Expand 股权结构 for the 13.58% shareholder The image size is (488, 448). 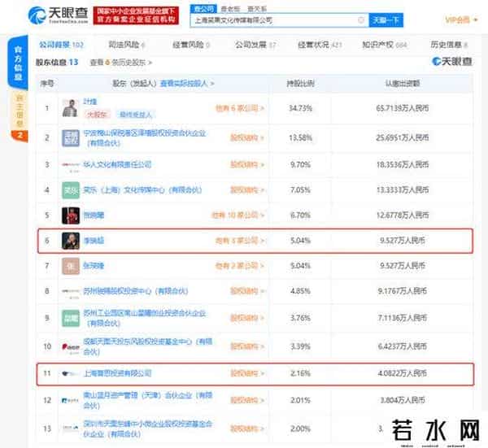(x=246, y=138)
